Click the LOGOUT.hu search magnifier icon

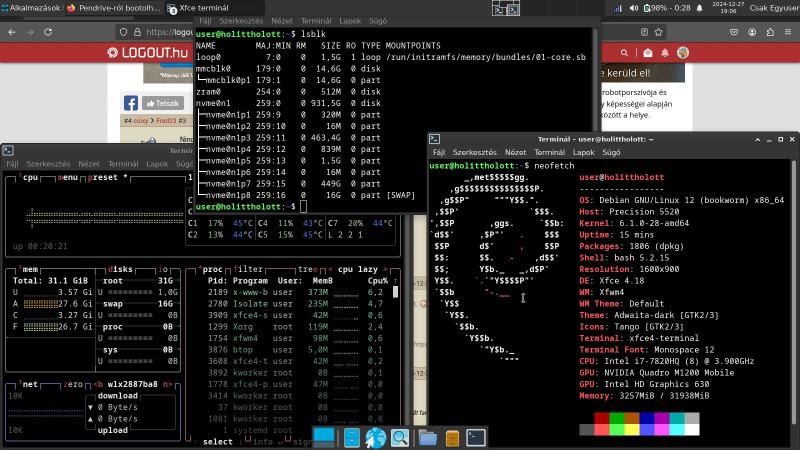(x=624, y=53)
